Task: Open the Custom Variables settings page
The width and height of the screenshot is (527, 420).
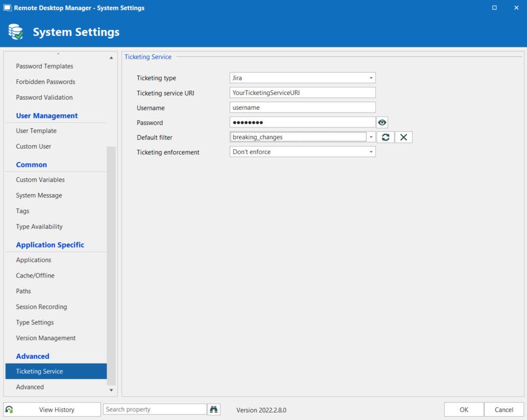Action: click(x=40, y=180)
